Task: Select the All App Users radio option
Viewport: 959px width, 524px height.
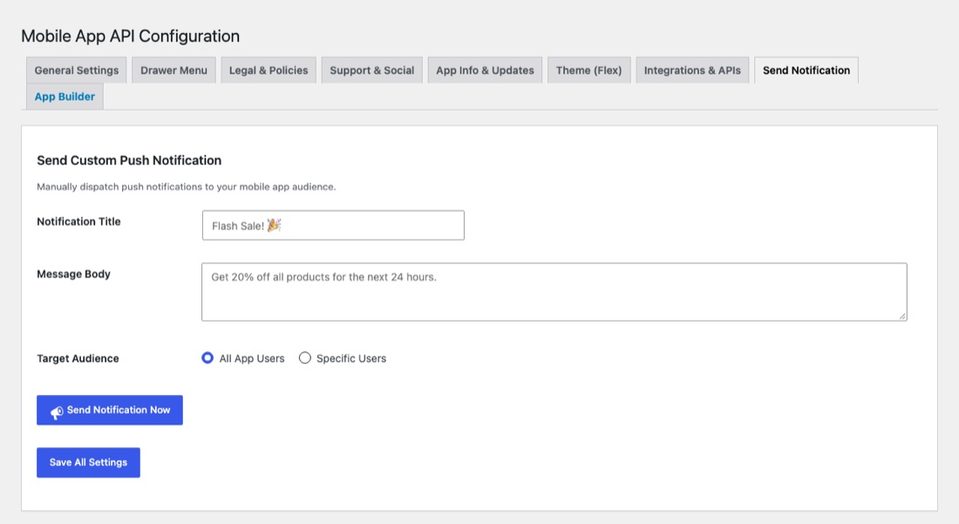Action: 207,358
